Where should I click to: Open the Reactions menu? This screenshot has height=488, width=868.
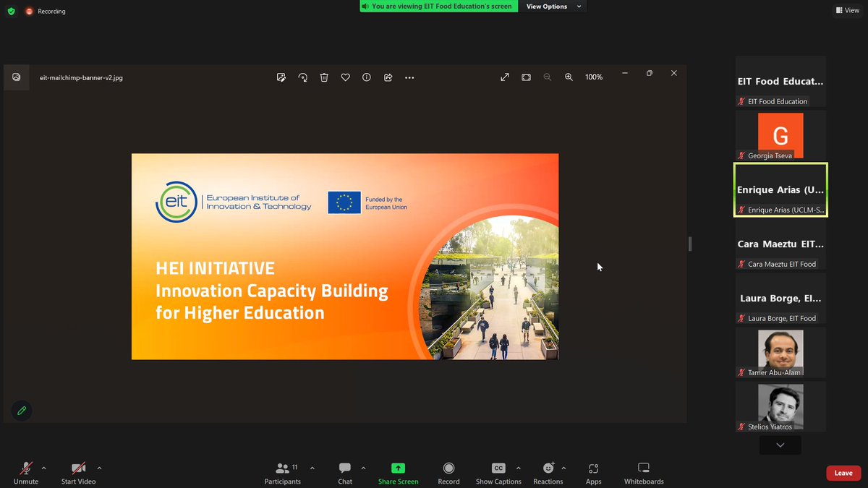point(548,473)
